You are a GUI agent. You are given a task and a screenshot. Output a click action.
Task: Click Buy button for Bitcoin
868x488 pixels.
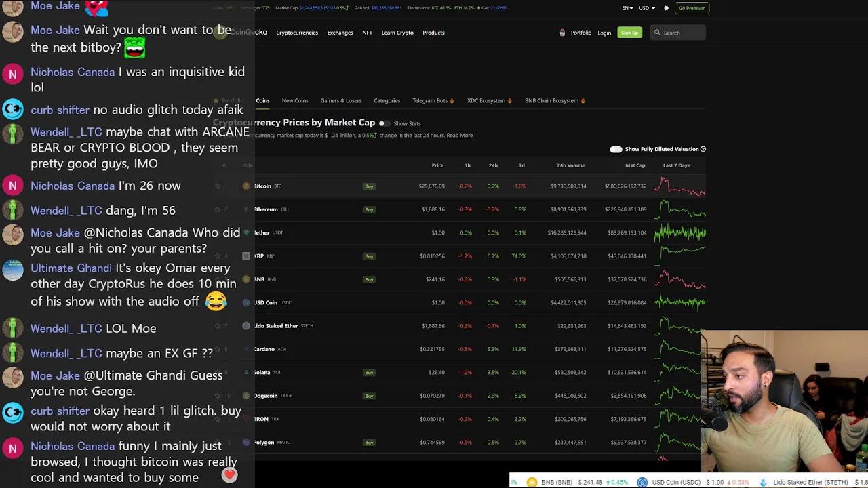point(369,186)
